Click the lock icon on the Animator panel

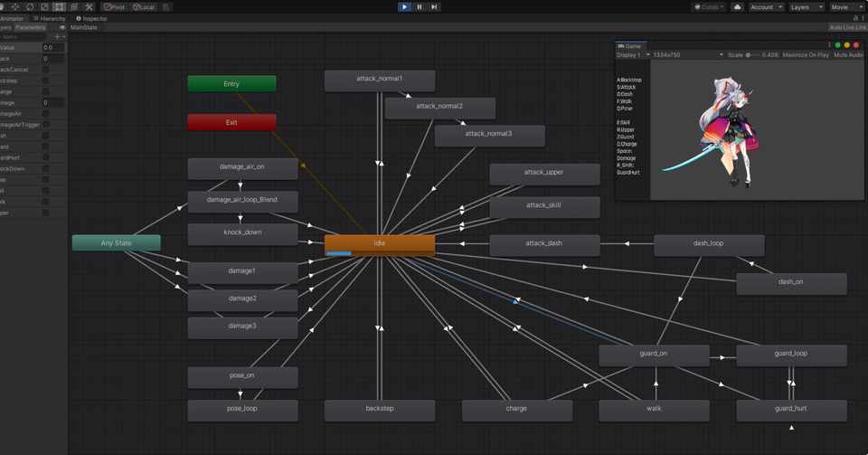pyautogui.click(x=856, y=18)
